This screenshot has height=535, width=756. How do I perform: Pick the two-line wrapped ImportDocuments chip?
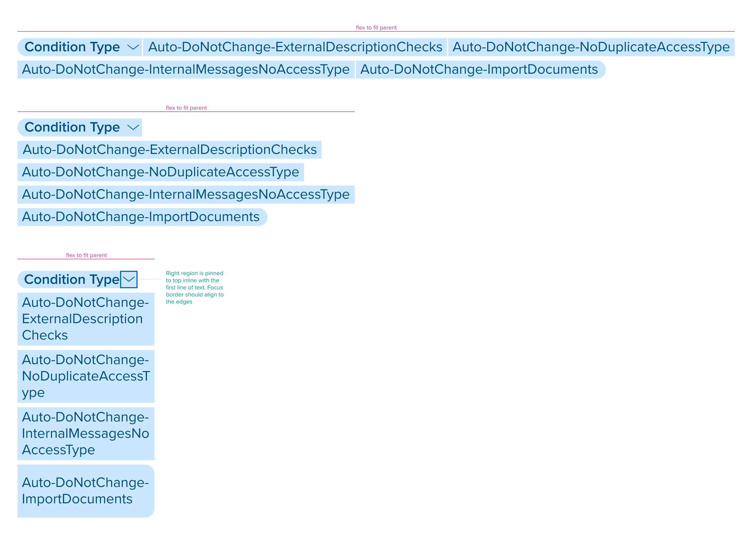86,491
